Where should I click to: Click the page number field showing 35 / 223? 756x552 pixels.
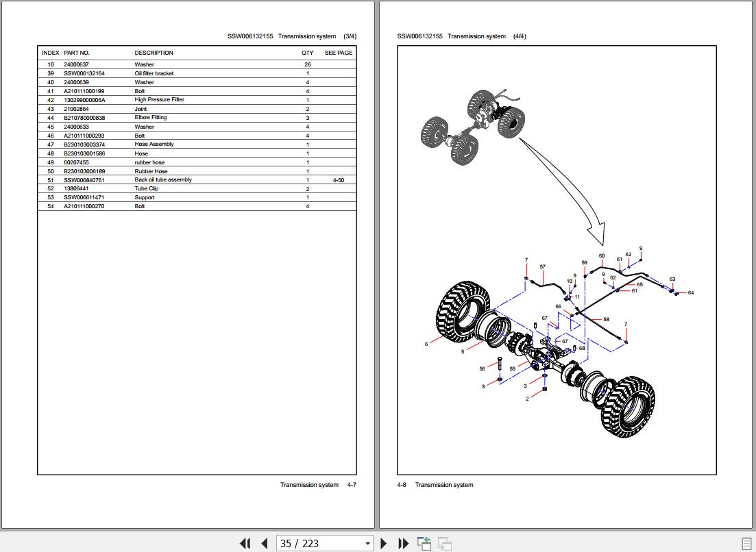[x=318, y=543]
